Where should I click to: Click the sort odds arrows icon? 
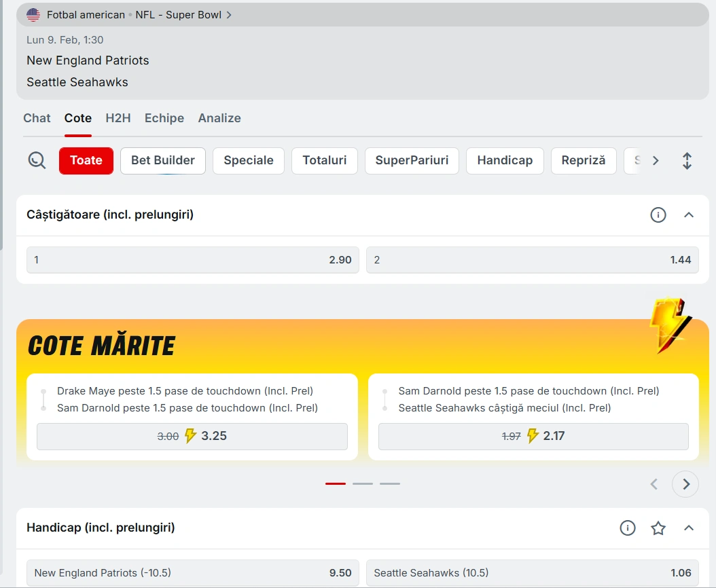click(x=687, y=160)
